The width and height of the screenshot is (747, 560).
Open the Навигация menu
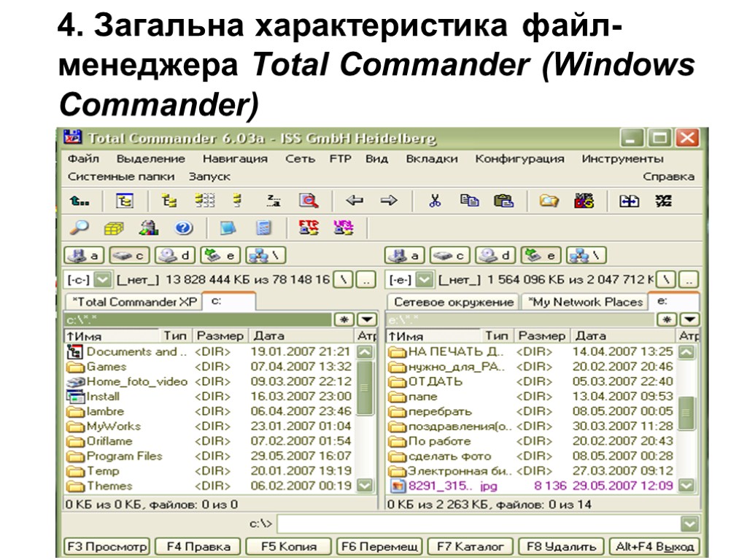(x=235, y=158)
